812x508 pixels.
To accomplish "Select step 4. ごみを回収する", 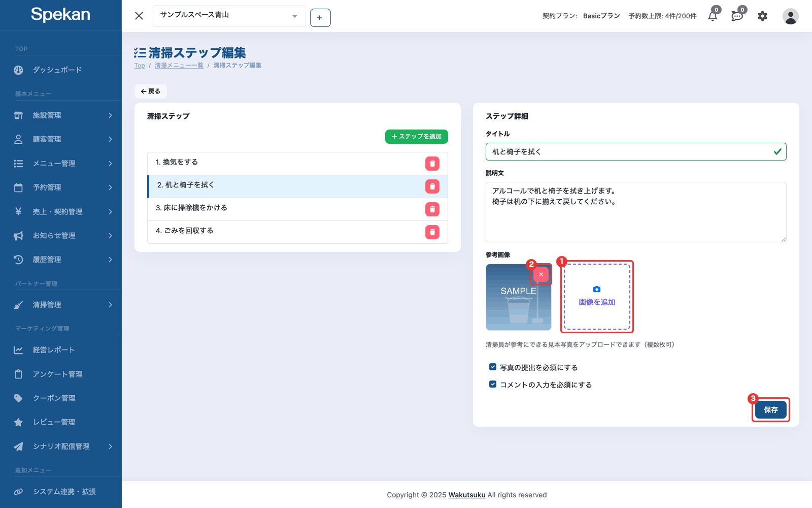I will point(297,232).
